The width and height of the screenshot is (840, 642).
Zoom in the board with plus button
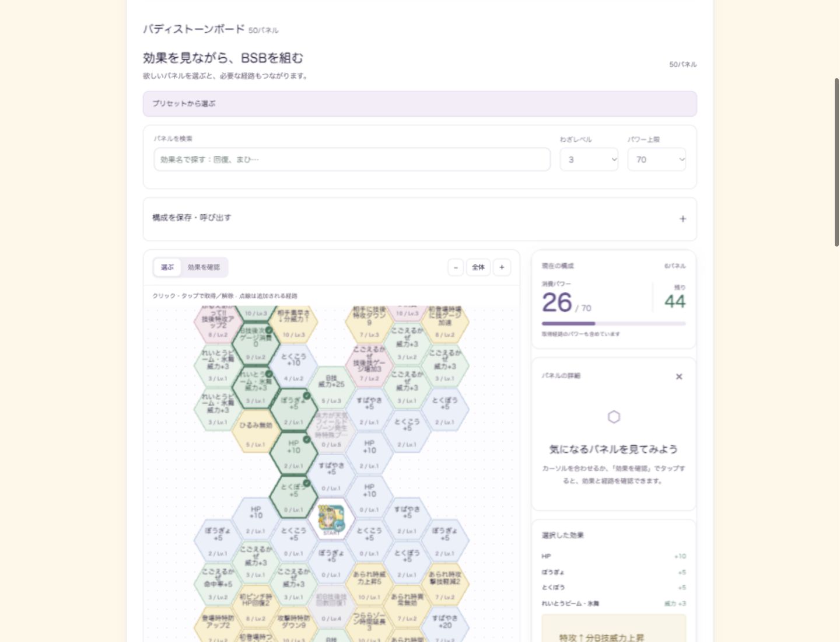pos(502,267)
